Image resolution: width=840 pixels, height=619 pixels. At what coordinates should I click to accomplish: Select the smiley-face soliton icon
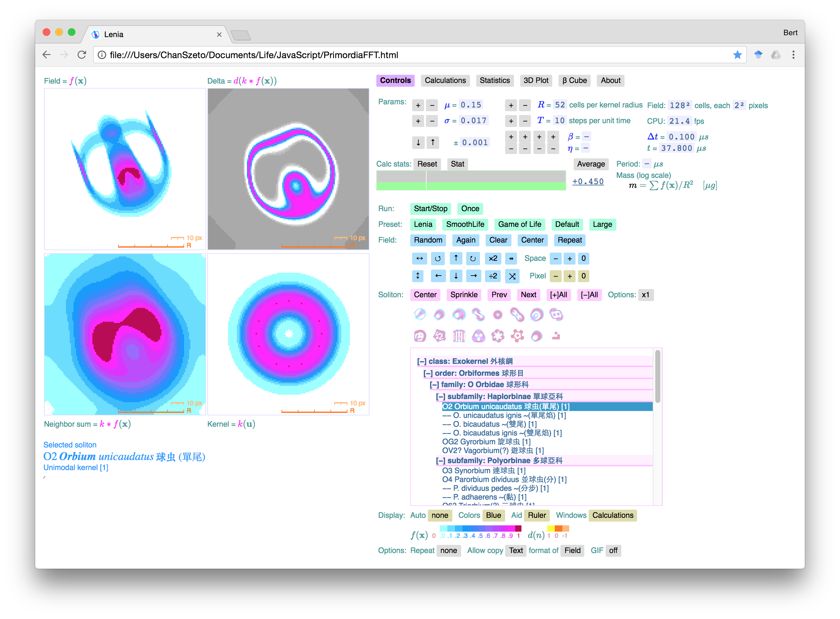point(419,336)
